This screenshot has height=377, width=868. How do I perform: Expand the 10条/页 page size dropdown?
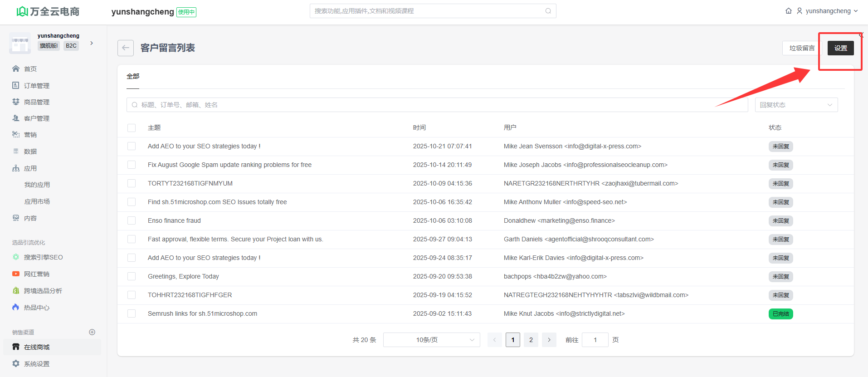click(x=431, y=340)
